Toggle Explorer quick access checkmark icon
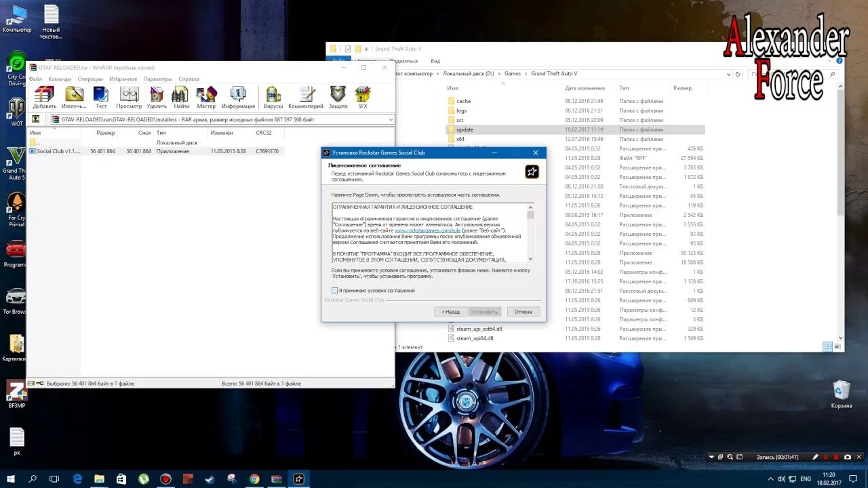868x488 pixels. (x=348, y=49)
